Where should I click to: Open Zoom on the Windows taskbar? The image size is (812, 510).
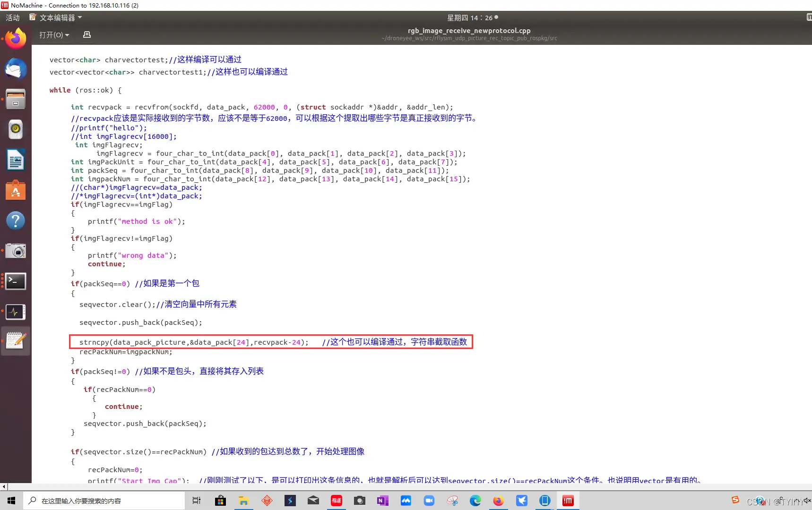[429, 501]
